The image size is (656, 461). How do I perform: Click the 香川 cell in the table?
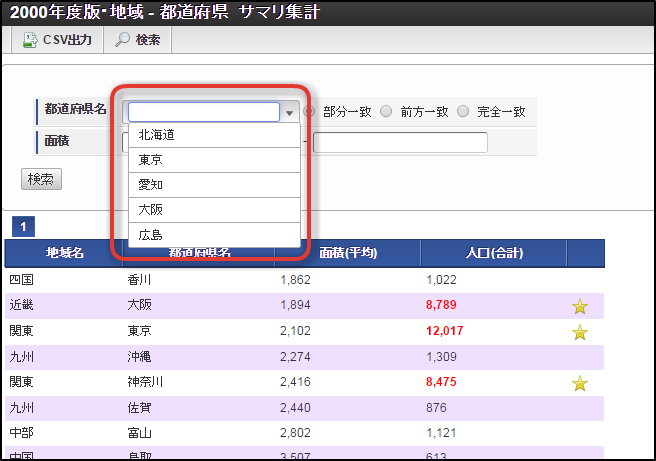pos(139,280)
